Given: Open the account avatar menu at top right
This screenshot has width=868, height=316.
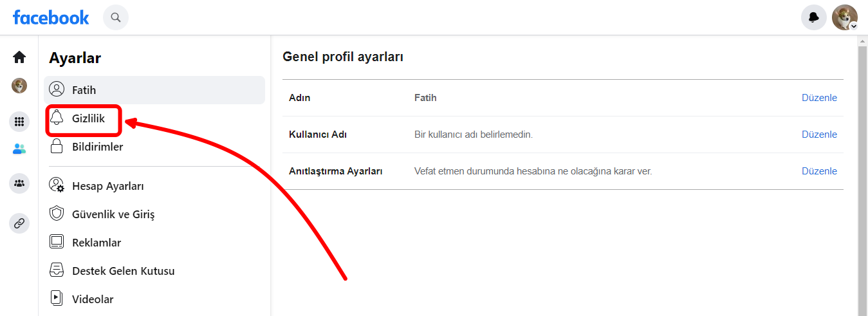Looking at the screenshot, I should (x=845, y=17).
